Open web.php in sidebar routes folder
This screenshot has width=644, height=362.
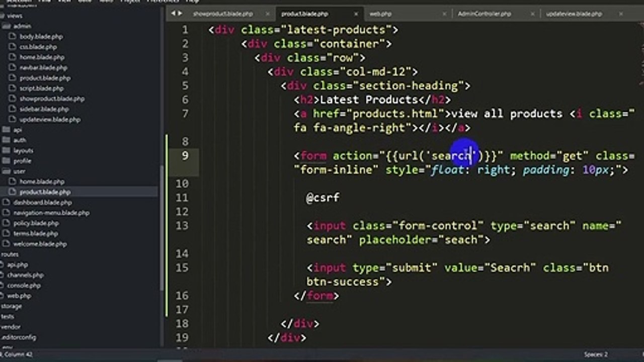pos(19,296)
